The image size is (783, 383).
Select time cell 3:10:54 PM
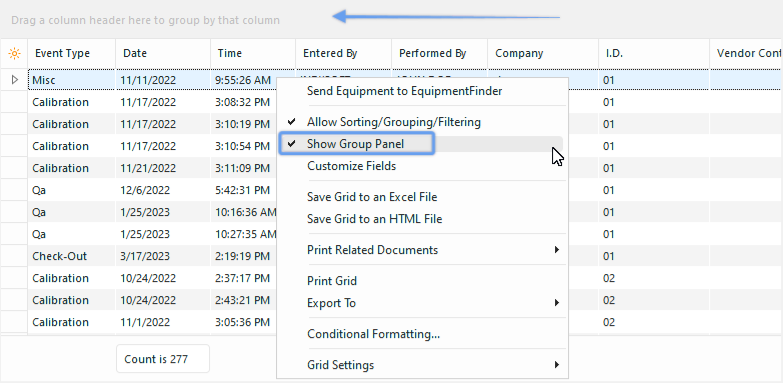[244, 146]
